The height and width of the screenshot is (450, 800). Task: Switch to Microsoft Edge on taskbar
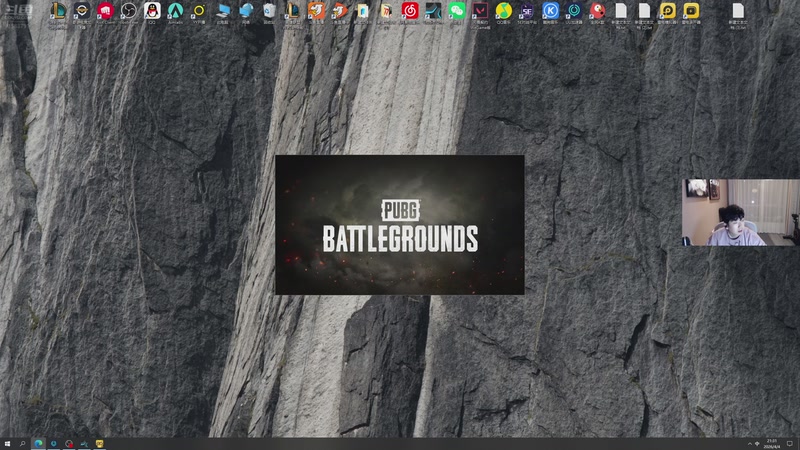(38, 444)
